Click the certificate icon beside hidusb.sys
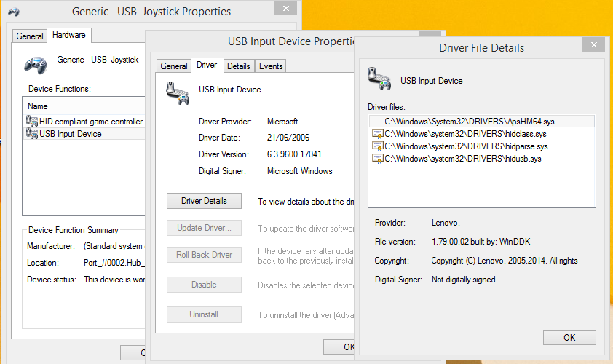This screenshot has height=364, width=613. click(x=378, y=159)
